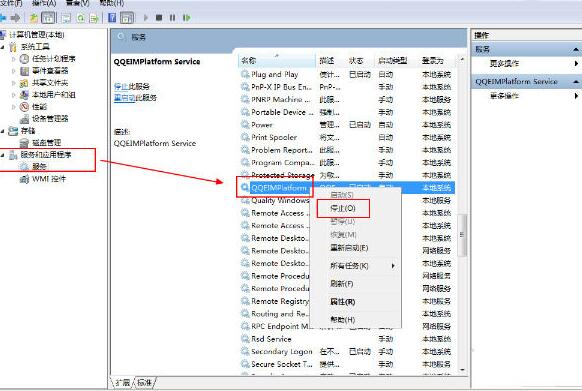The image size is (582, 391).
Task: Click the gear icon beside Power service
Action: tap(245, 125)
